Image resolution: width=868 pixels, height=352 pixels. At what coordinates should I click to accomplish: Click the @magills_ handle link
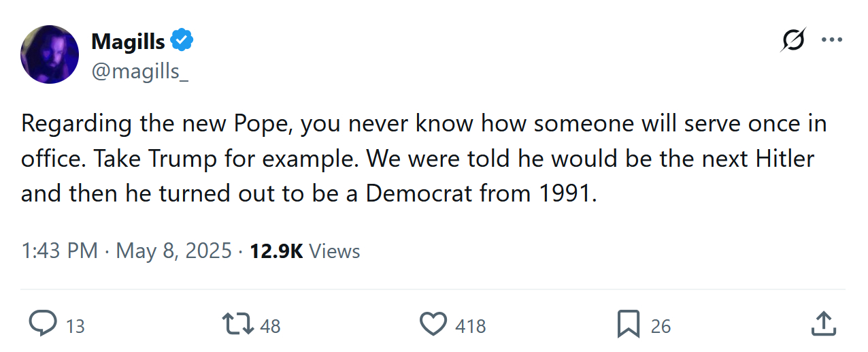pos(139,70)
